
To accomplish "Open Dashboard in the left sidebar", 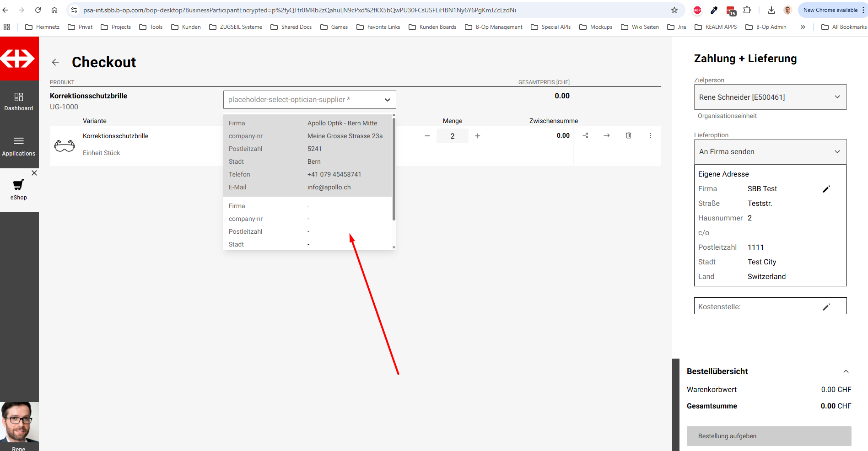I will [x=19, y=102].
